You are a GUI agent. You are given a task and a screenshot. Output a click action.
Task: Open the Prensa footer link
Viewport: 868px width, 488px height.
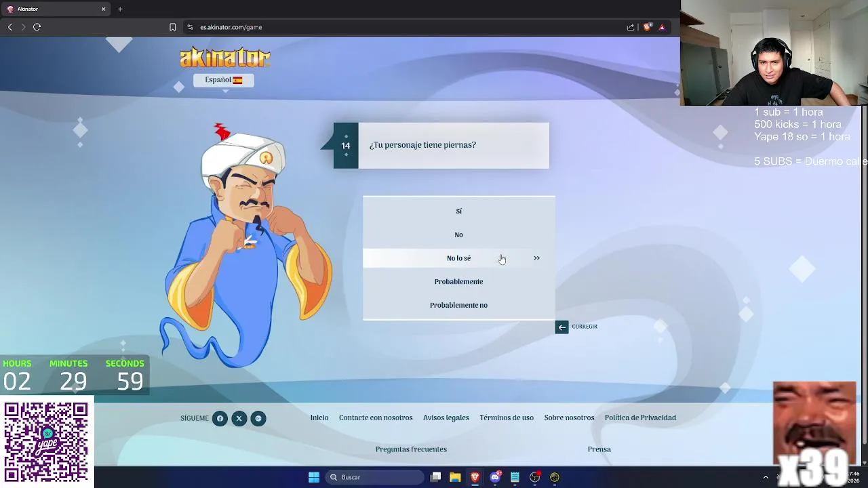[x=599, y=449]
